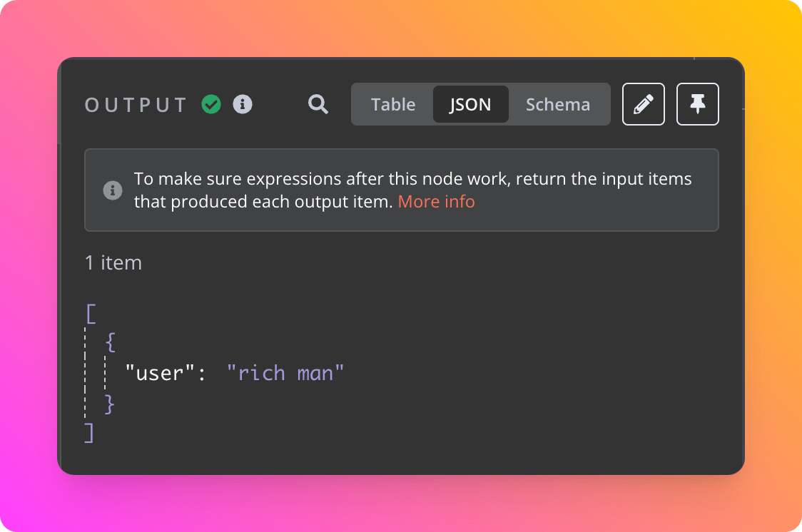This screenshot has height=532, width=802.
Task: Click the closing curly brace in JSON
Action: click(109, 404)
